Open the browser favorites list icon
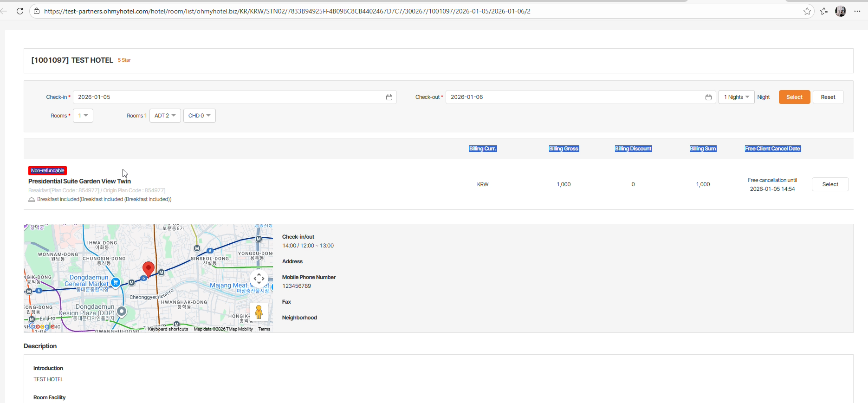Viewport: 868px width, 403px height. [824, 11]
